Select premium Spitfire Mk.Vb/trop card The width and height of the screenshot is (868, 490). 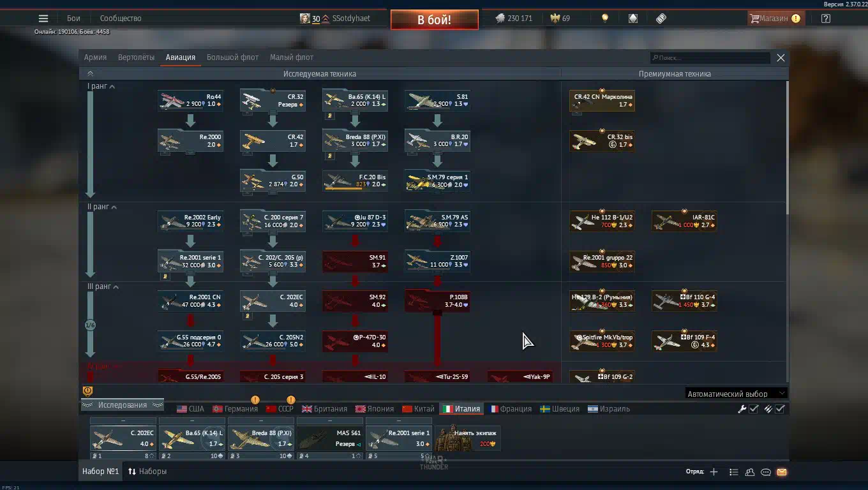point(602,341)
